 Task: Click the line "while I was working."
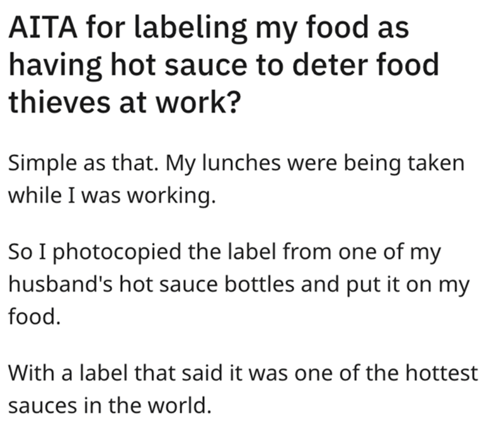[x=112, y=195]
